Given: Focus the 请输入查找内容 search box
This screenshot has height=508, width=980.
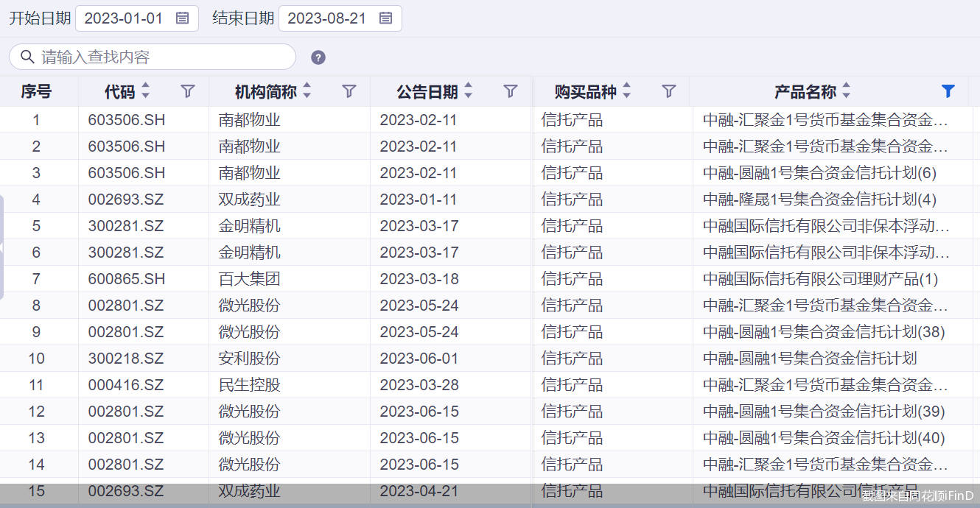Looking at the screenshot, I should [153, 57].
